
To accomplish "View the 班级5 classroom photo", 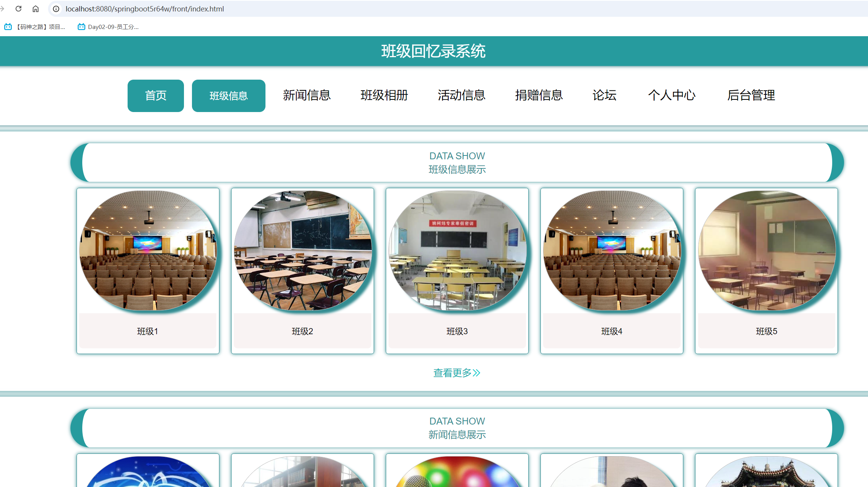I will point(766,250).
